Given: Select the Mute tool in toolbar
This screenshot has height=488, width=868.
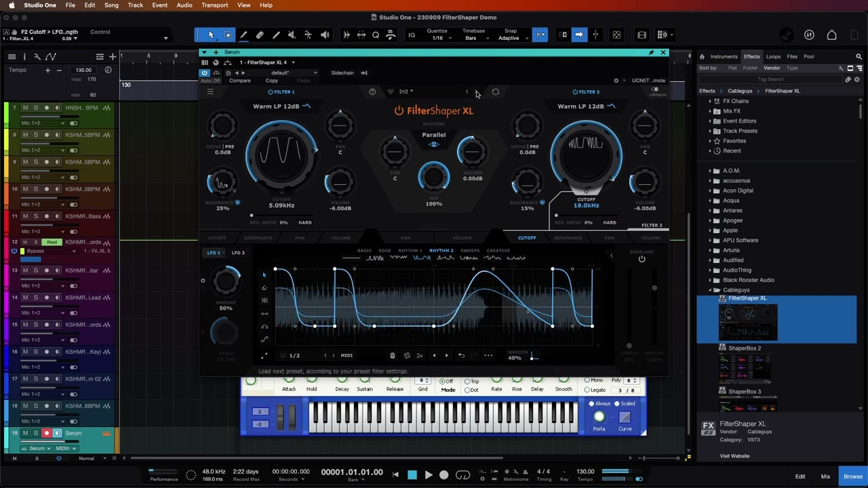Looking at the screenshot, I should tap(292, 35).
